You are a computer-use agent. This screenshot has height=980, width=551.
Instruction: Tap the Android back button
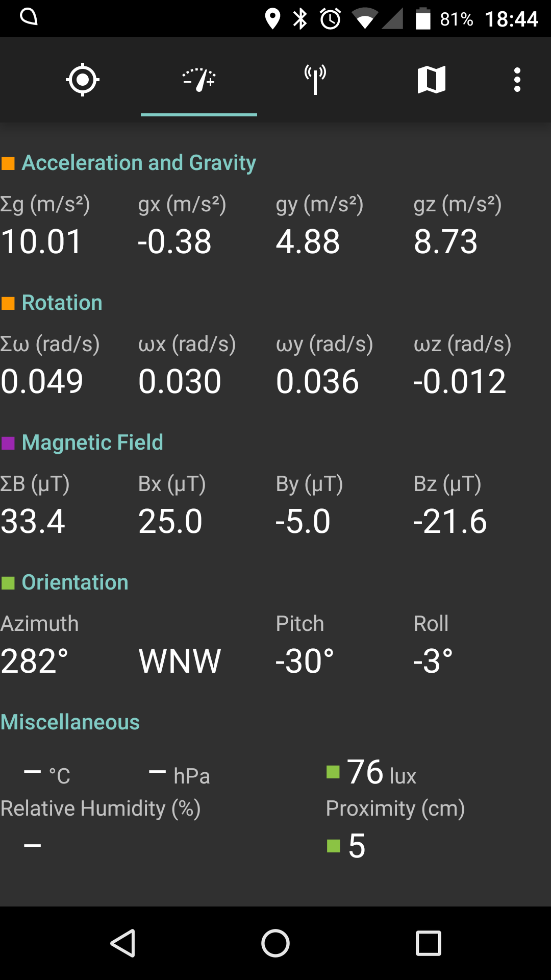(x=123, y=943)
